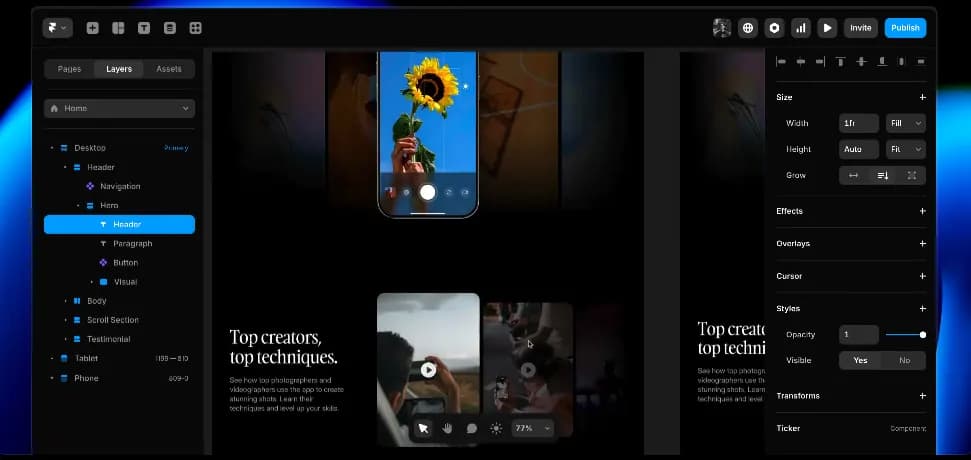Expand the Phone breakpoint layer
Image resolution: width=971 pixels, height=460 pixels.
click(51, 378)
